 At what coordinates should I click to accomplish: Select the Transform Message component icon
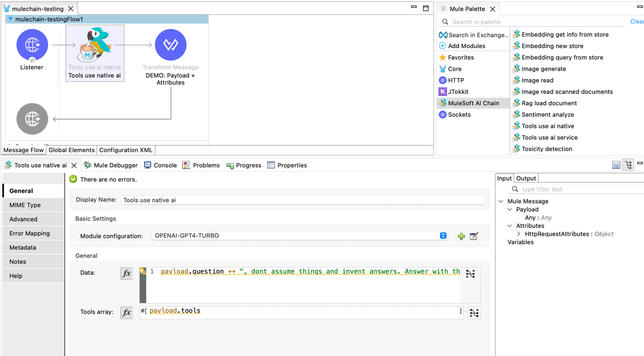pyautogui.click(x=171, y=45)
